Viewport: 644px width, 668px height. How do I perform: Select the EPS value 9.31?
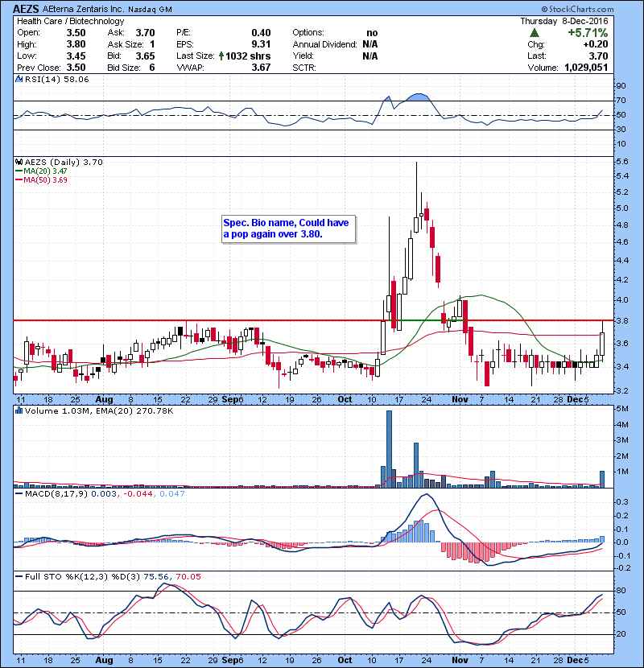[261, 44]
